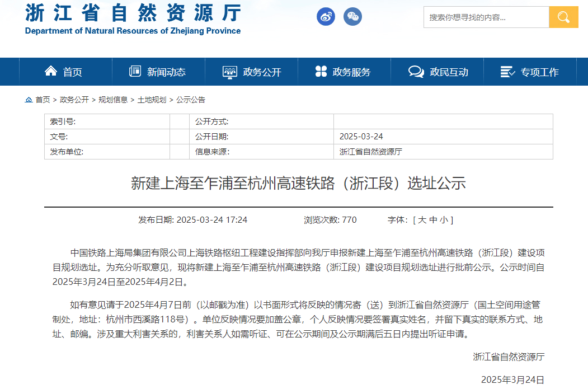
Task: Click the 浏览次数 770 view count
Action: (x=330, y=220)
